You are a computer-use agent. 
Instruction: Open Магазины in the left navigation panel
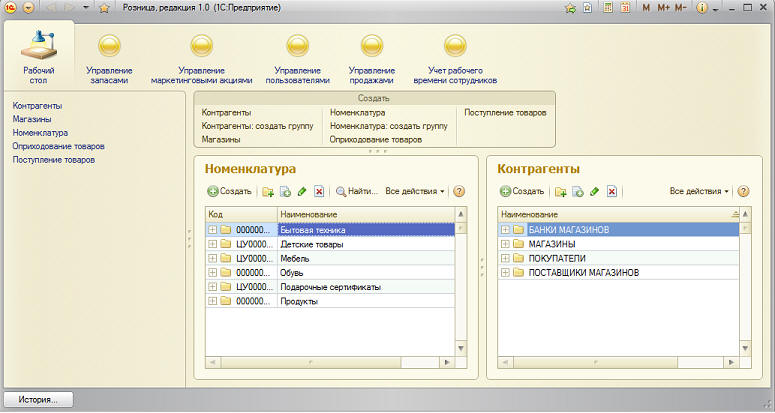pos(32,119)
